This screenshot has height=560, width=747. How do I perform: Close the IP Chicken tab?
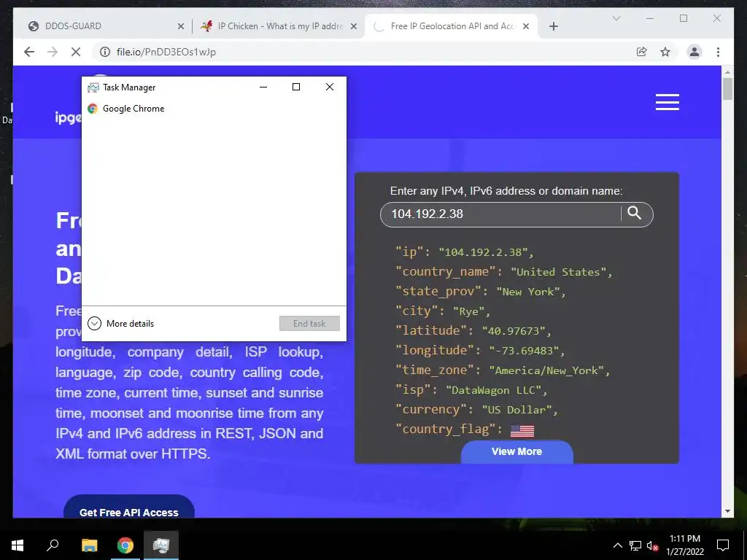[354, 26]
